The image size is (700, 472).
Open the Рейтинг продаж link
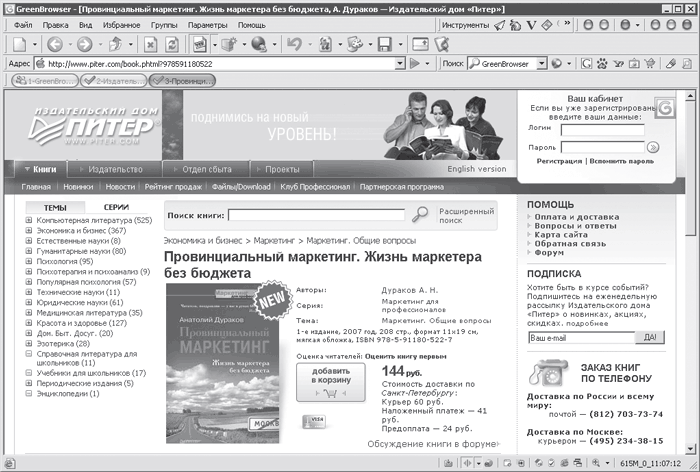173,187
